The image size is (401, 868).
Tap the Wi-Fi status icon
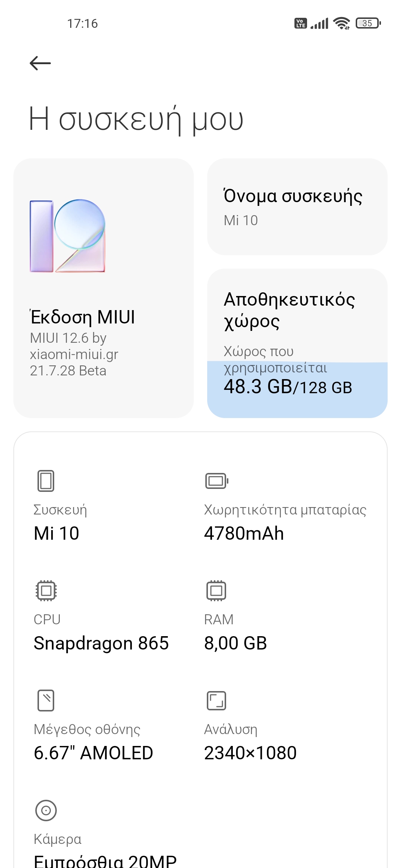pyautogui.click(x=342, y=23)
